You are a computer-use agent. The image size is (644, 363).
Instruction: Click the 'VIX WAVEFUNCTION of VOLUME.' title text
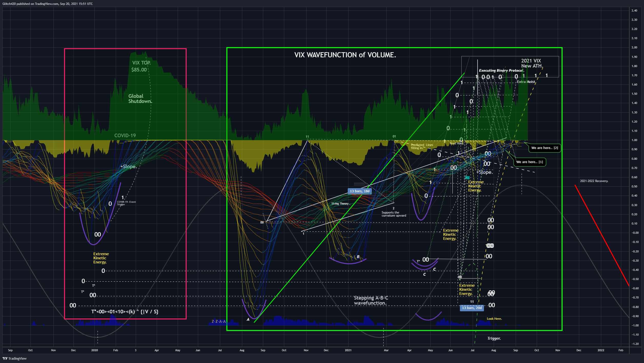point(345,55)
